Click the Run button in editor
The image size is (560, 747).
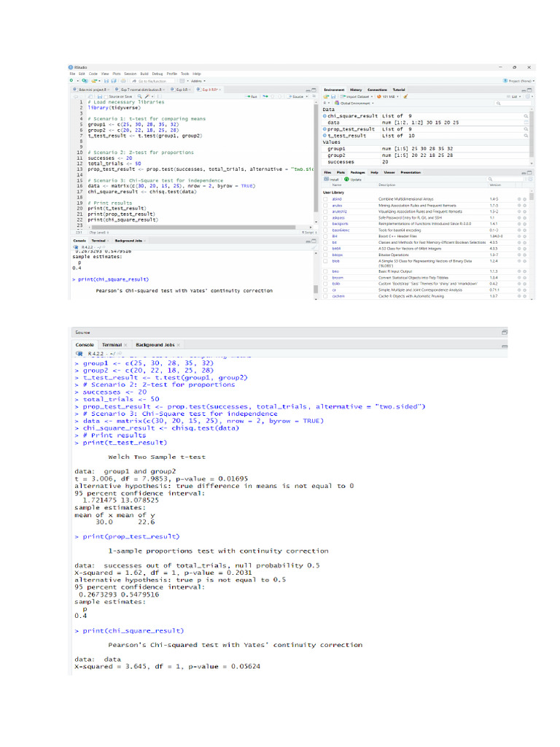[251, 96]
